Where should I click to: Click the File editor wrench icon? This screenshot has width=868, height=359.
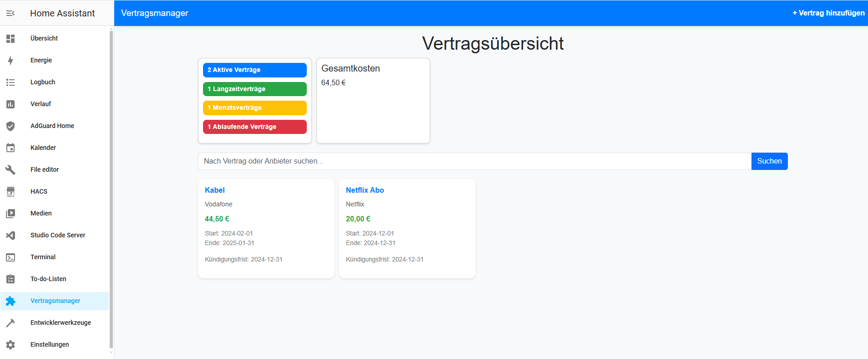coord(10,170)
